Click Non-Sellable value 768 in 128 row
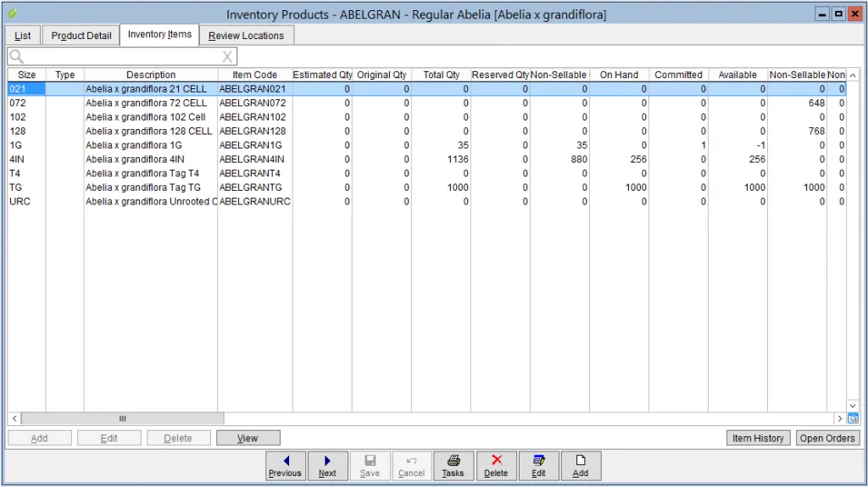 816,132
